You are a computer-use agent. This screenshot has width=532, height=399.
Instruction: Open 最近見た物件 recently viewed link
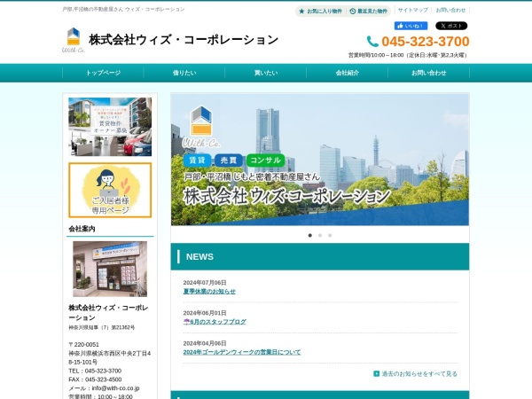pyautogui.click(x=369, y=12)
